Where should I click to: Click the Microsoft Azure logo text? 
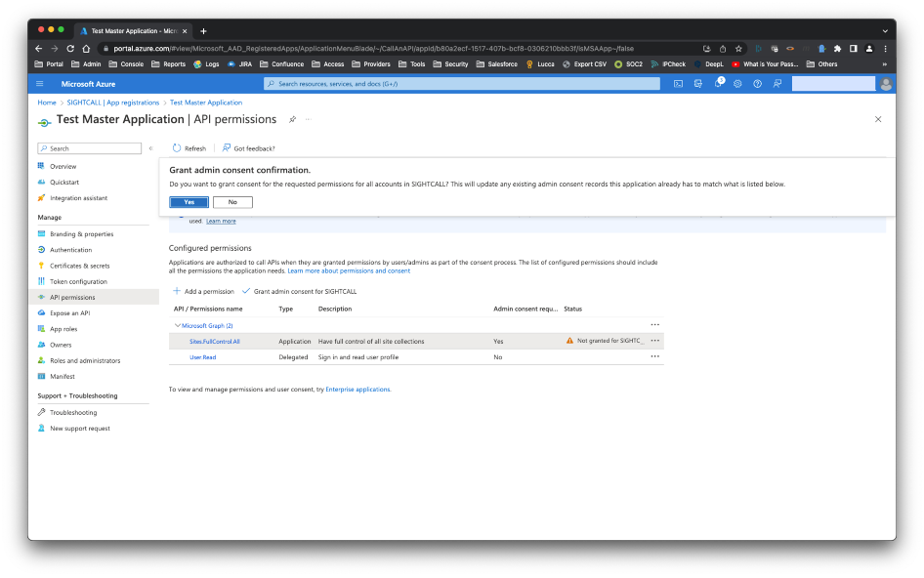[x=88, y=84]
